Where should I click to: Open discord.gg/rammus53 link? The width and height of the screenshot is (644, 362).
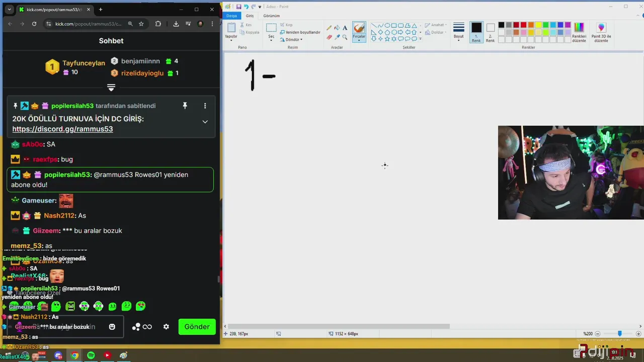point(62,129)
